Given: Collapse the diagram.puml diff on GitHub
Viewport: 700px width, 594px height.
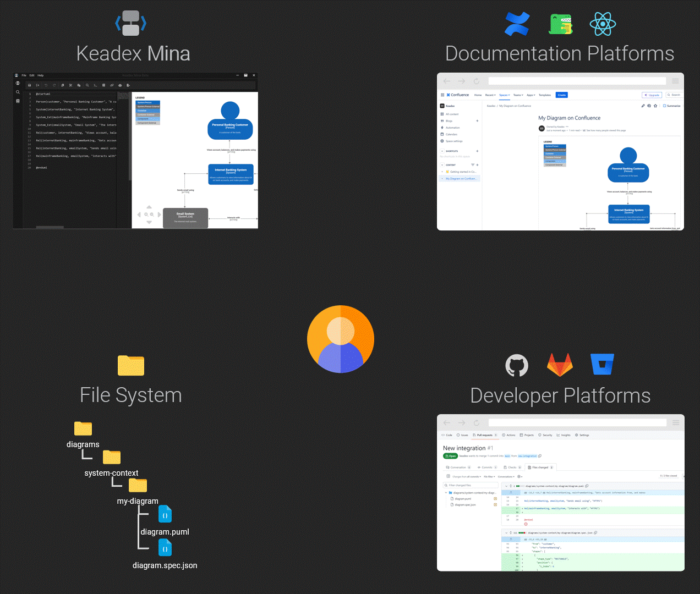Looking at the screenshot, I should [506, 486].
